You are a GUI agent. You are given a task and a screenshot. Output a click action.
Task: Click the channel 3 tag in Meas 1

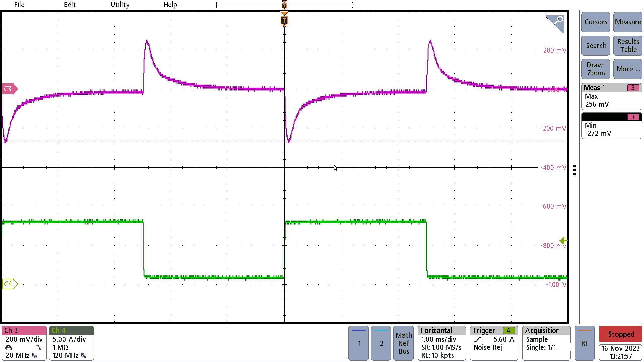633,88
